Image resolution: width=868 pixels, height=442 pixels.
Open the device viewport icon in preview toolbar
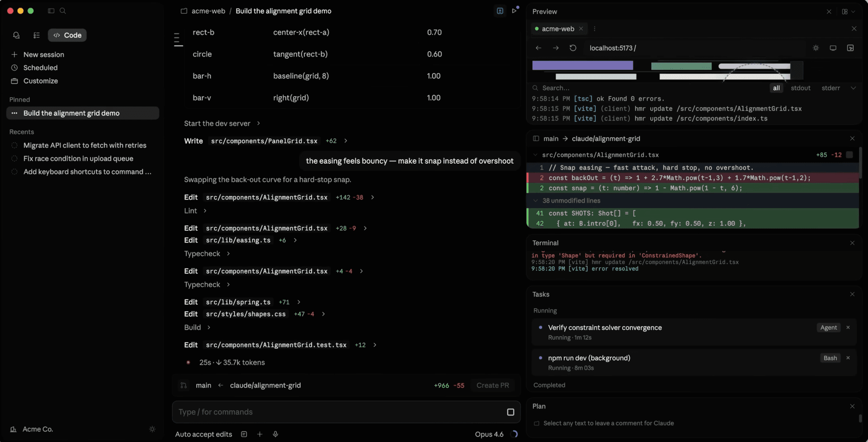(x=833, y=48)
